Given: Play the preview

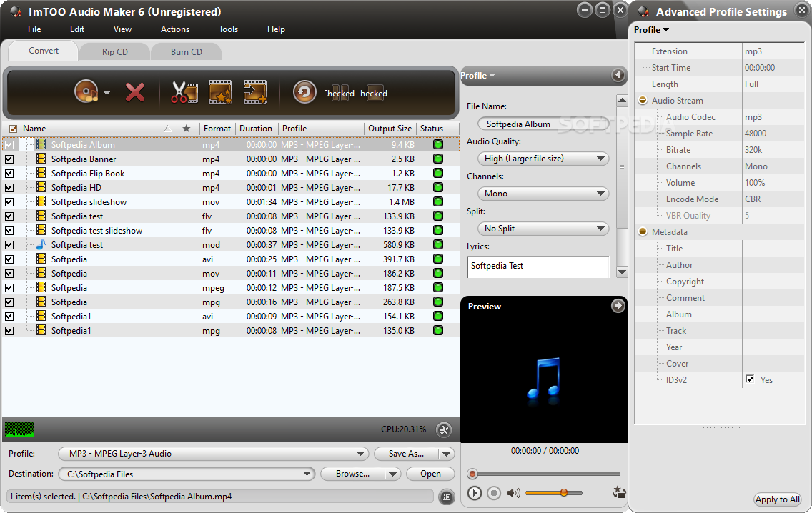Looking at the screenshot, I should 475,493.
